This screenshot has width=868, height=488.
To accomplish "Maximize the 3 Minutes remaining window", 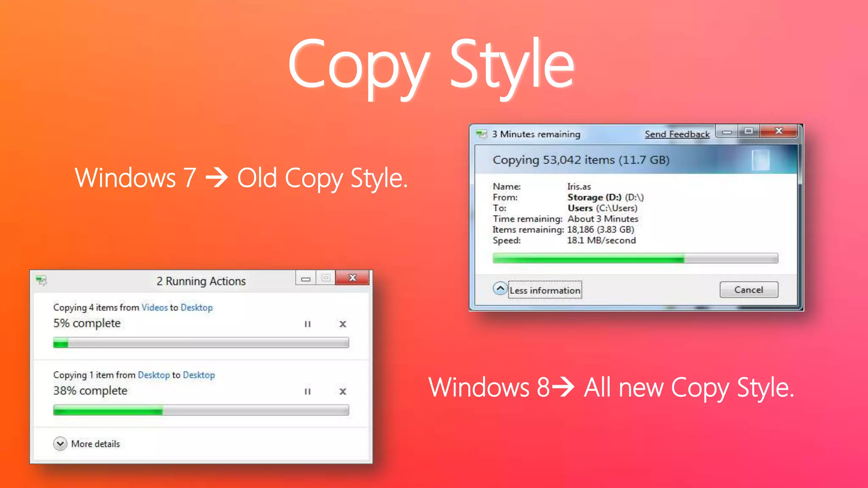I will pyautogui.click(x=749, y=131).
